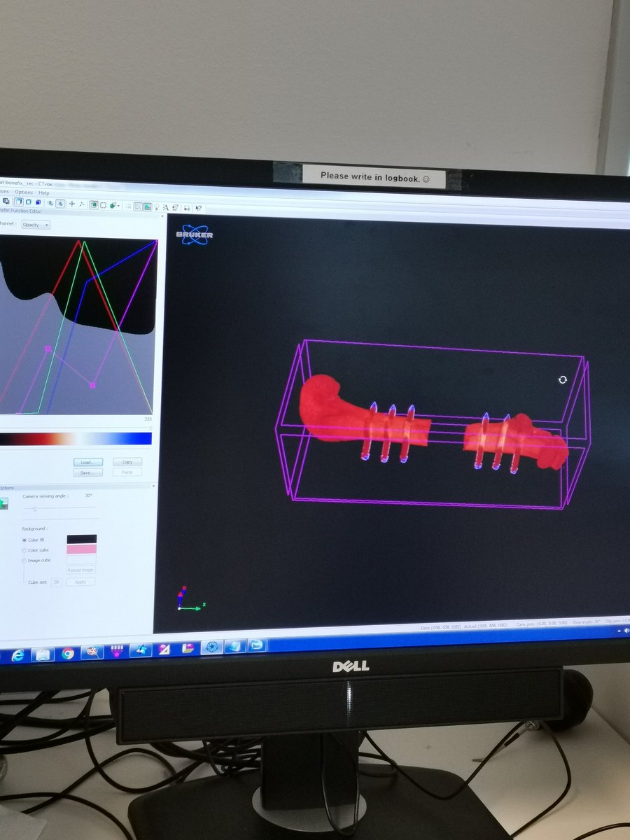
Task: Click the lower magenta control point on opacity curve
Action: [x=93, y=384]
